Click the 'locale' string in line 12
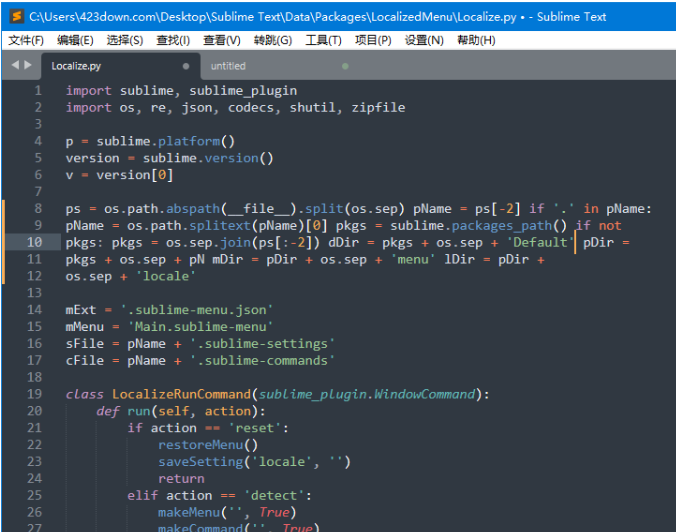The height and width of the screenshot is (532, 676). pyautogui.click(x=166, y=276)
